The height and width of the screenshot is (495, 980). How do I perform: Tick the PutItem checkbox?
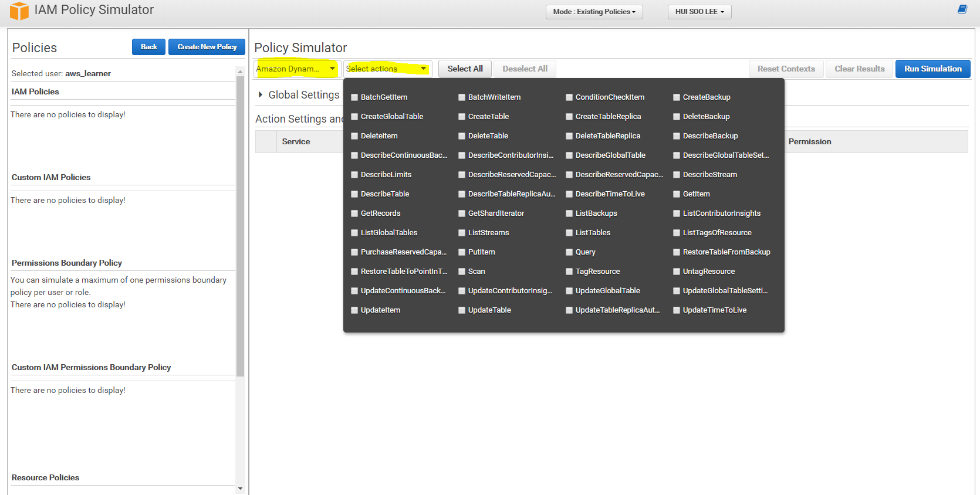click(462, 252)
